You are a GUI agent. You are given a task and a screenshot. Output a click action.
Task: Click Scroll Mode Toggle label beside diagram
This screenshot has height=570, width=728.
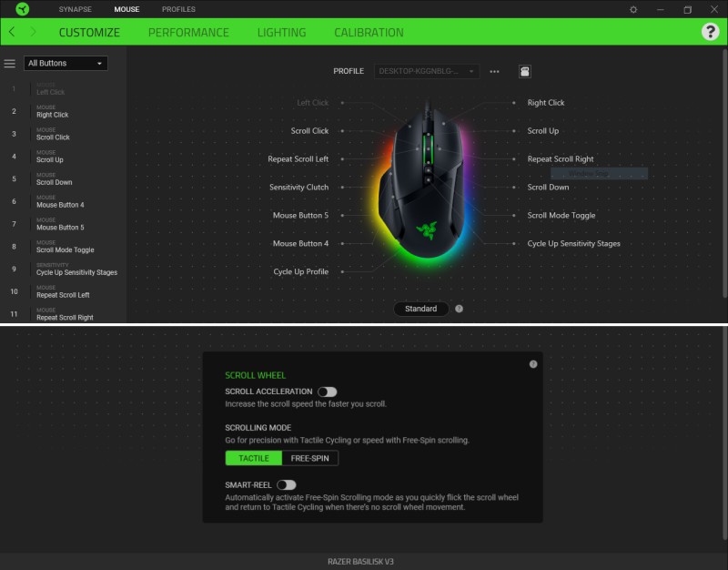pos(561,216)
